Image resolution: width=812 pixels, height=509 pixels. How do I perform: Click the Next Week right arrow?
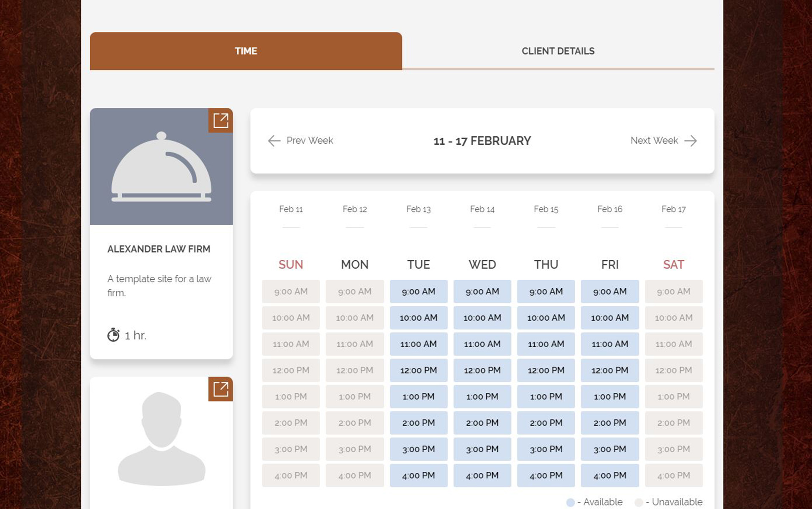tap(691, 141)
